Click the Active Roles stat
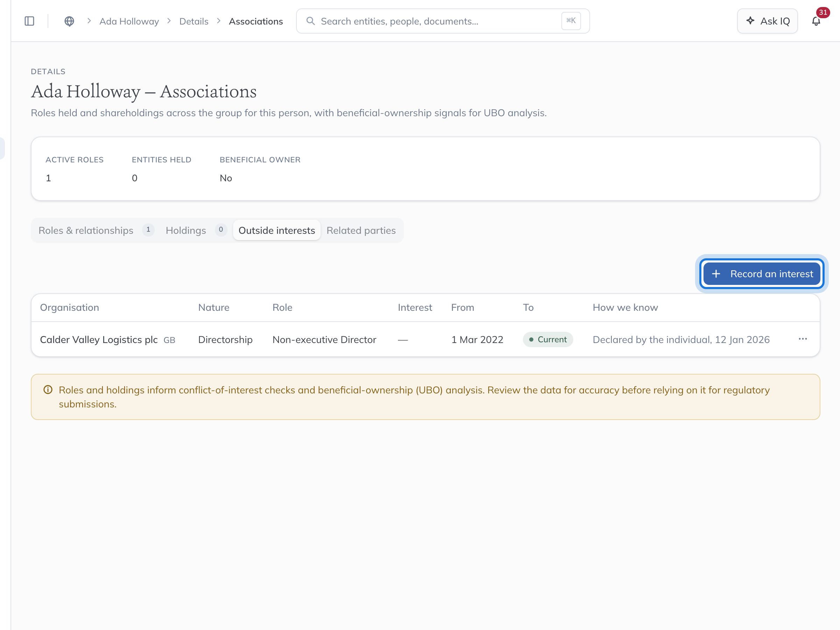The height and width of the screenshot is (630, 840). (x=75, y=169)
